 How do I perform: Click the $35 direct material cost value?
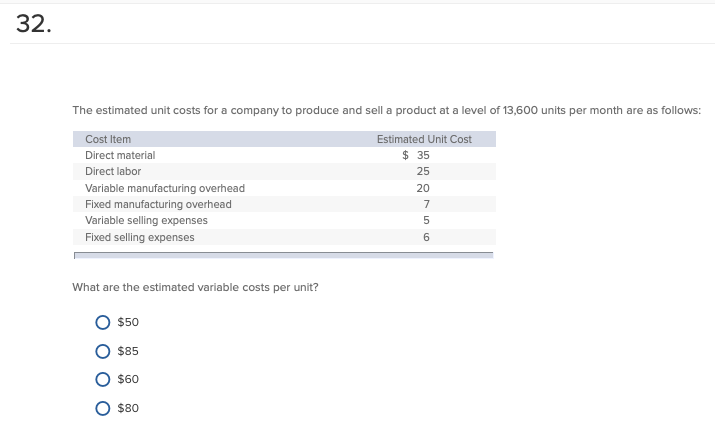[x=416, y=156]
